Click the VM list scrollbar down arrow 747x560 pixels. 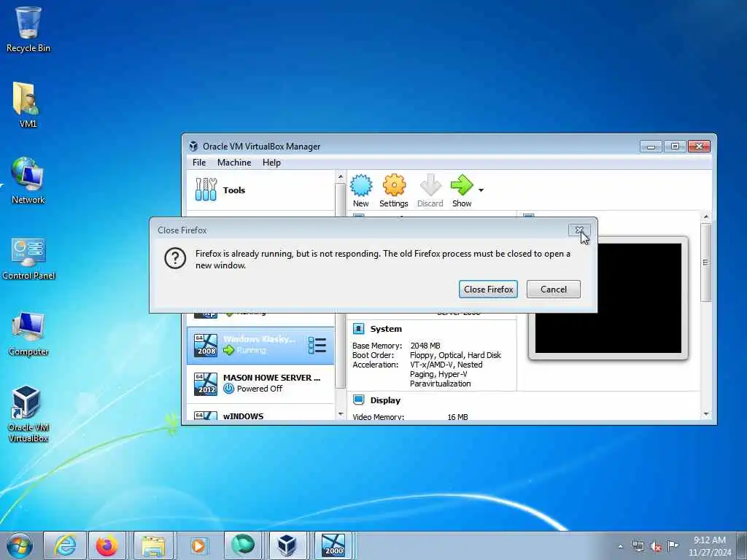340,414
